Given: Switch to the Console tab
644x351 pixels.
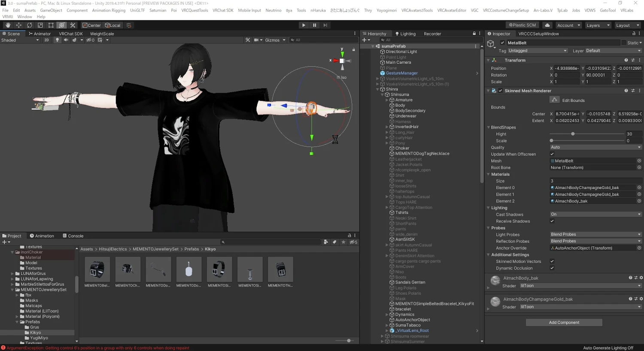Looking at the screenshot, I should 73,236.
